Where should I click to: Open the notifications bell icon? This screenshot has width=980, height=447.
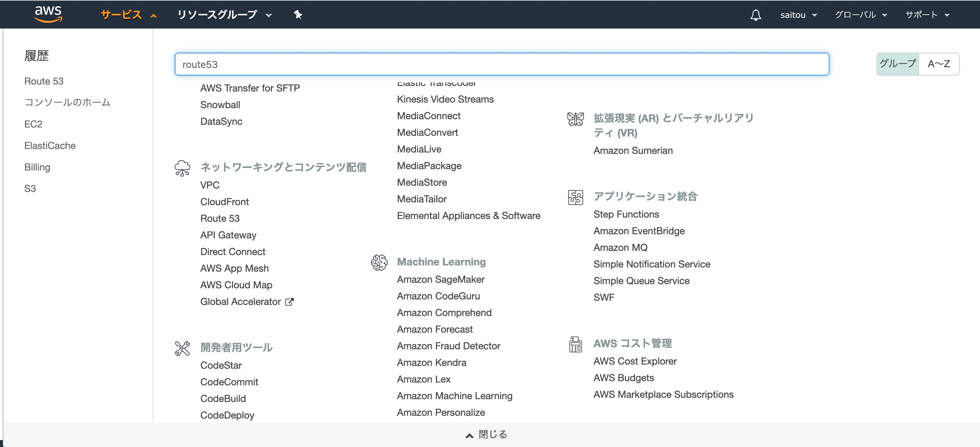pyautogui.click(x=756, y=15)
